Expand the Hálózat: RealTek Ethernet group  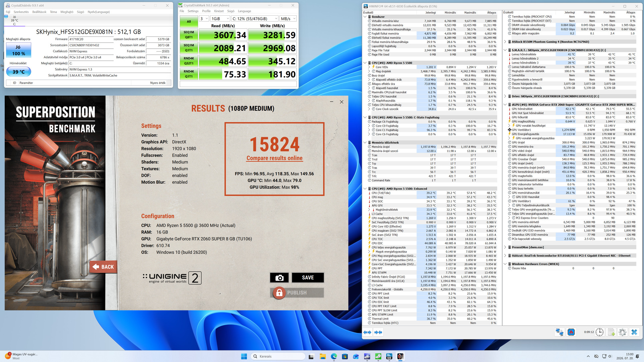(505, 256)
